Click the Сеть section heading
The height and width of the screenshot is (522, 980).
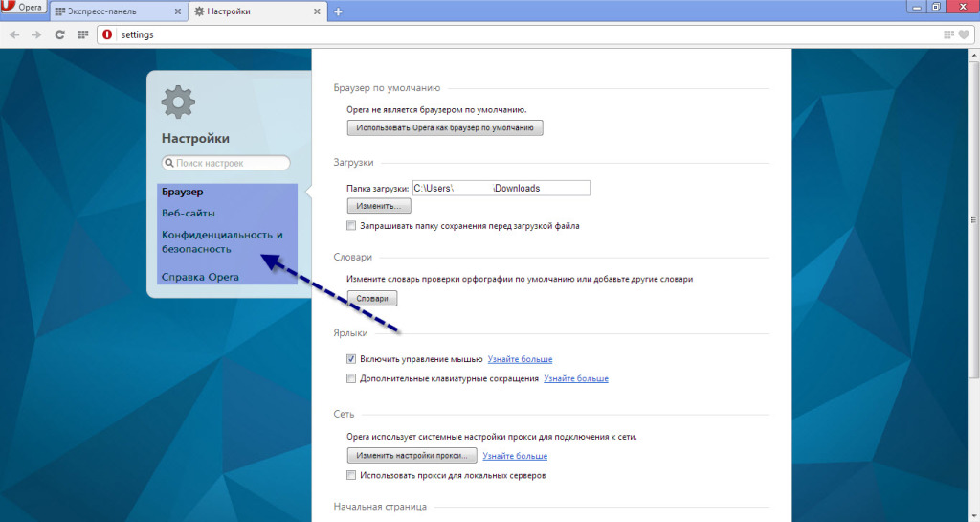coord(344,414)
